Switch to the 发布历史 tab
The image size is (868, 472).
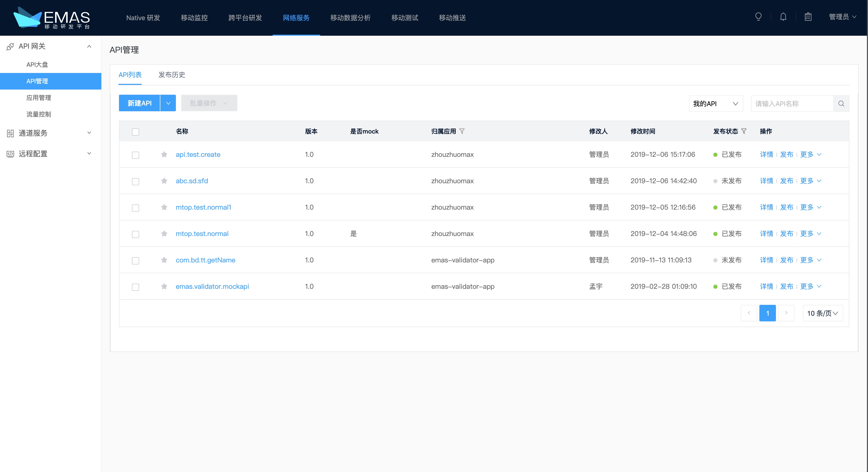pos(171,75)
